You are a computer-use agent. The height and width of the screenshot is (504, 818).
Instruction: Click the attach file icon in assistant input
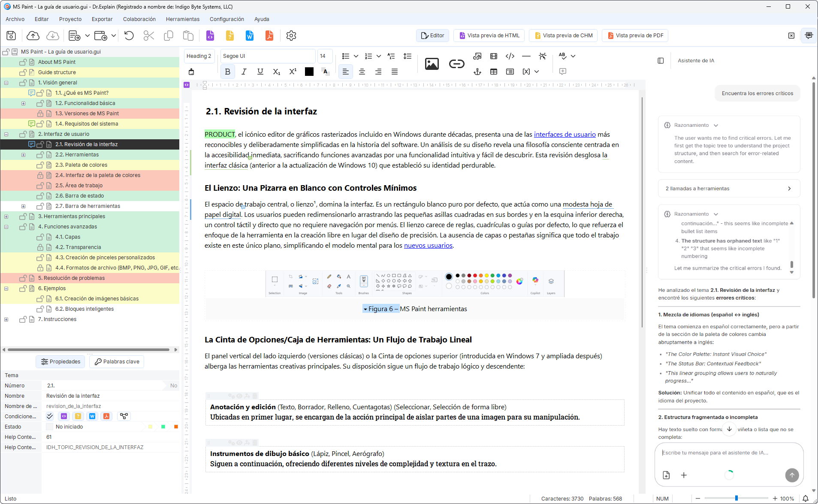666,475
